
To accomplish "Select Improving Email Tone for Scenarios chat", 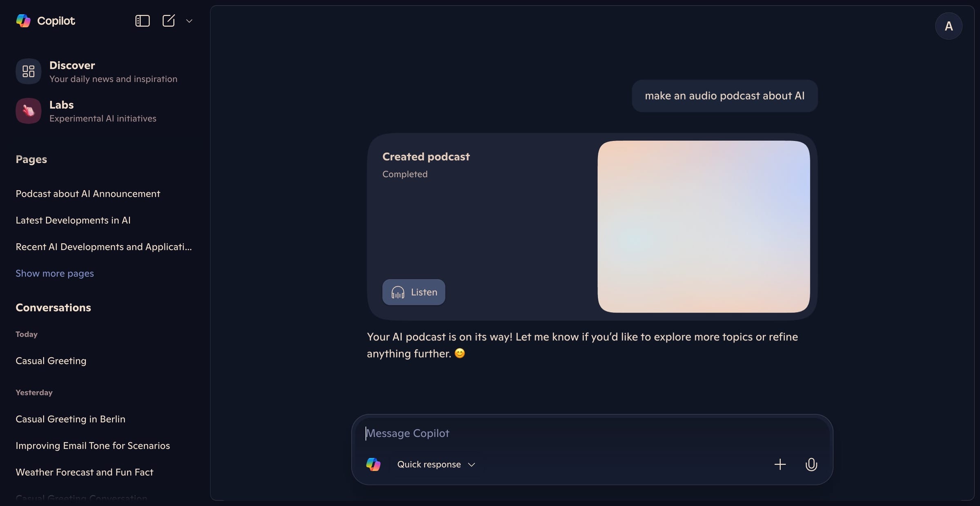I will (x=93, y=446).
